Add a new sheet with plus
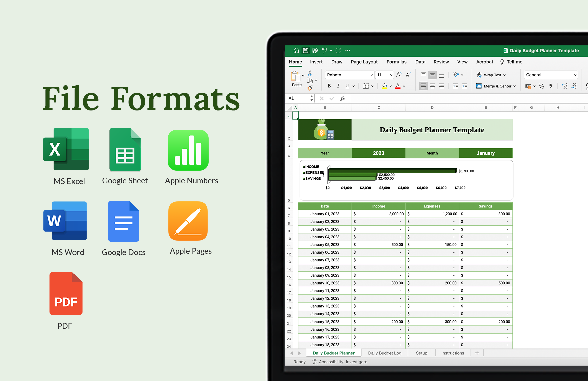588x381 pixels. click(477, 353)
